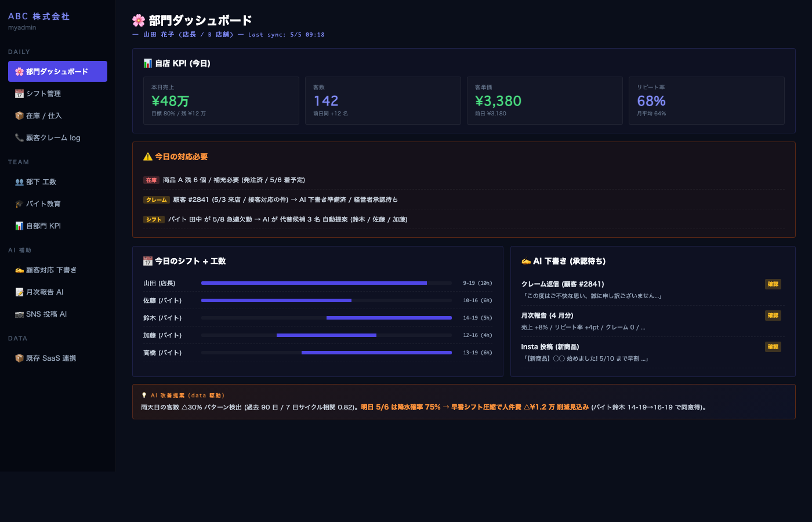The image size is (812, 522).
Task: Click the 本日売上 ¥48万 KPI card
Action: [221, 100]
